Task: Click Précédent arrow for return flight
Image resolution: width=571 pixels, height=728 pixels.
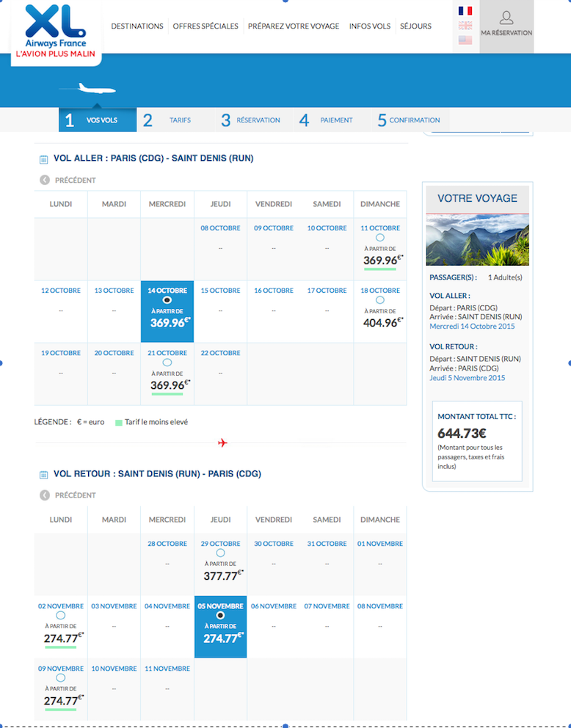Action: (x=45, y=495)
